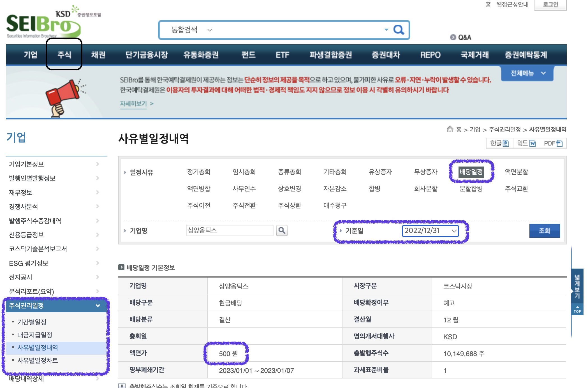
Task: Open 기간별일정 sidebar submenu
Action: tap(32, 322)
